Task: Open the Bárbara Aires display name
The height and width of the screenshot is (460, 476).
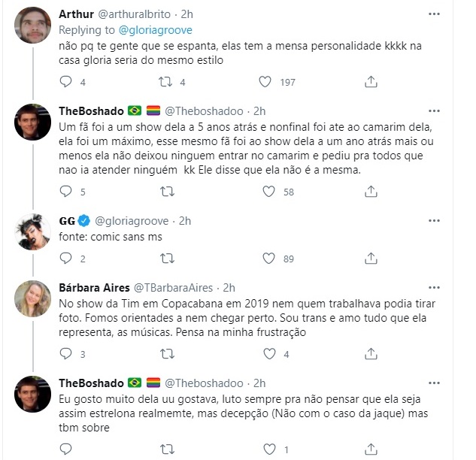Action: pos(92,287)
